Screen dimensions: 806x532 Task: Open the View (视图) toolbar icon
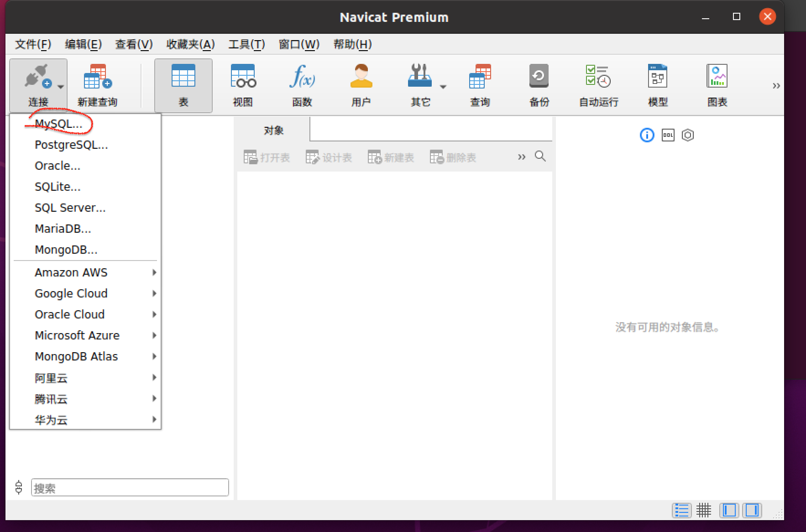[x=243, y=75]
